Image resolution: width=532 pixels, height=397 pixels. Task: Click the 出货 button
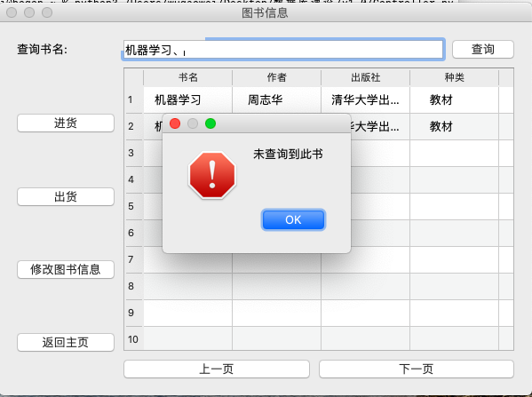coord(66,196)
